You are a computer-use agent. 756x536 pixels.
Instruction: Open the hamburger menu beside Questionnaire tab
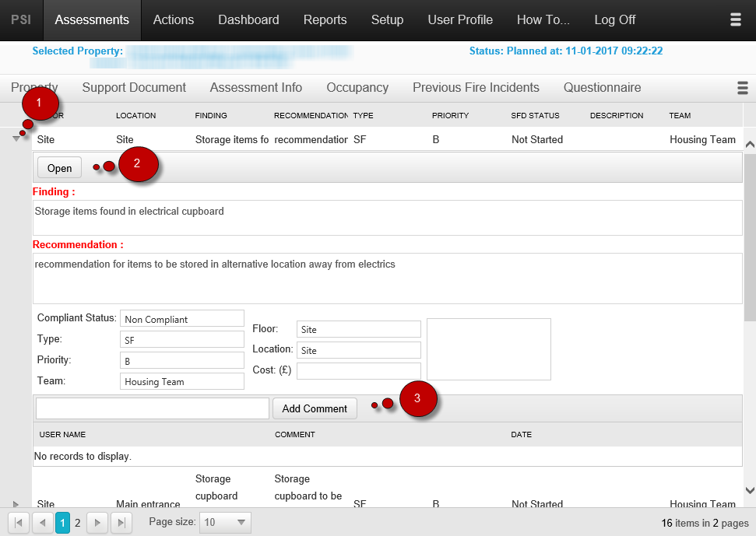click(743, 88)
